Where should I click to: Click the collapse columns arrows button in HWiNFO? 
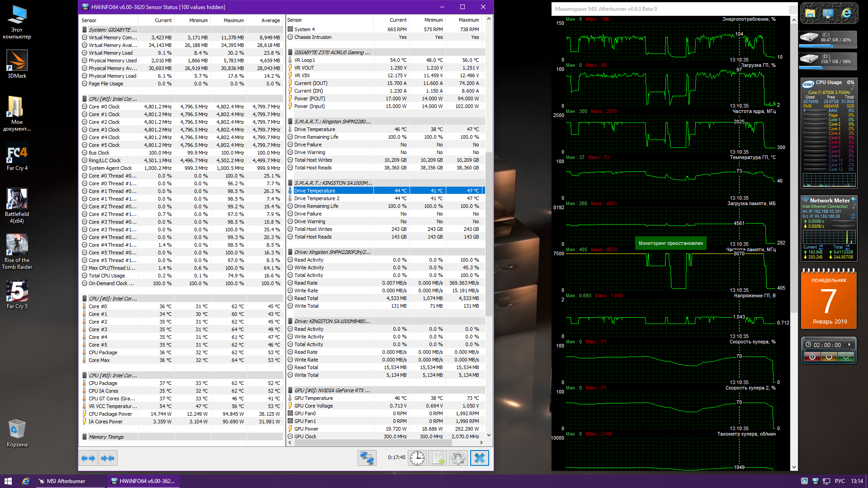click(x=108, y=458)
